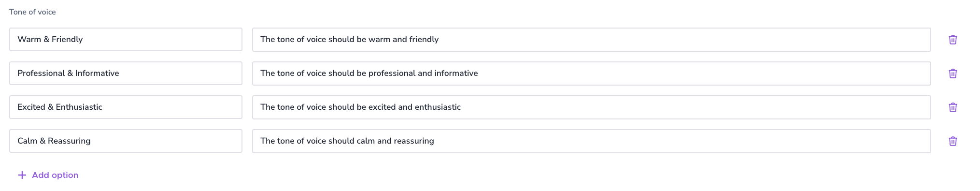Edit the warm and friendly description field
Viewport: 980px width, 191px height.
(x=591, y=40)
